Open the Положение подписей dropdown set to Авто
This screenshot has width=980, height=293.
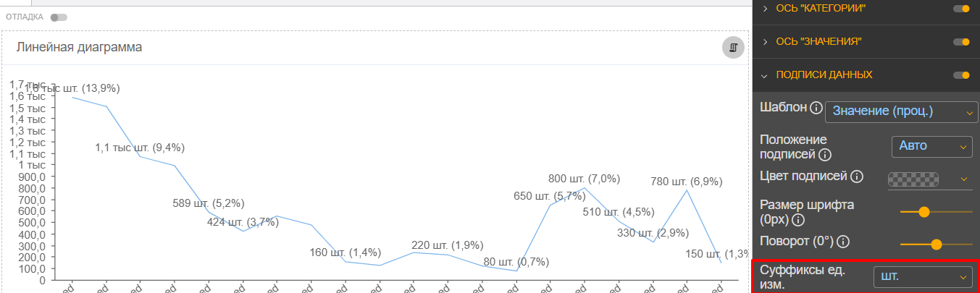point(931,146)
